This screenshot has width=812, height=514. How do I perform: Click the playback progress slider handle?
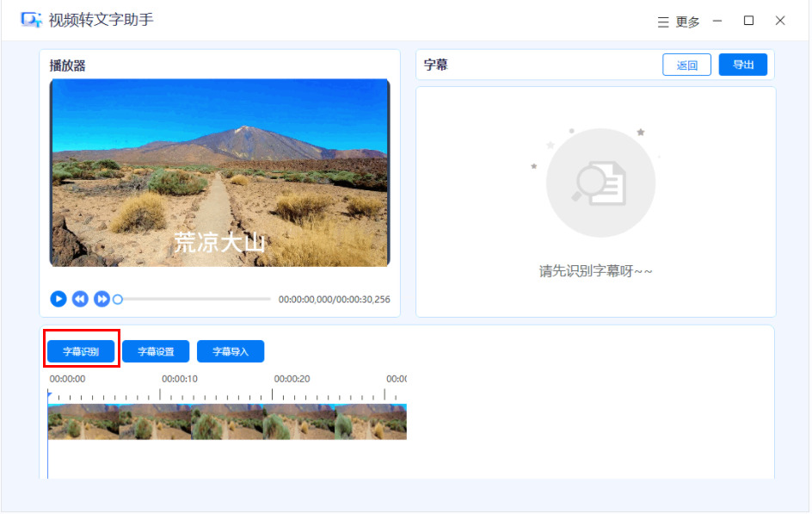118,300
